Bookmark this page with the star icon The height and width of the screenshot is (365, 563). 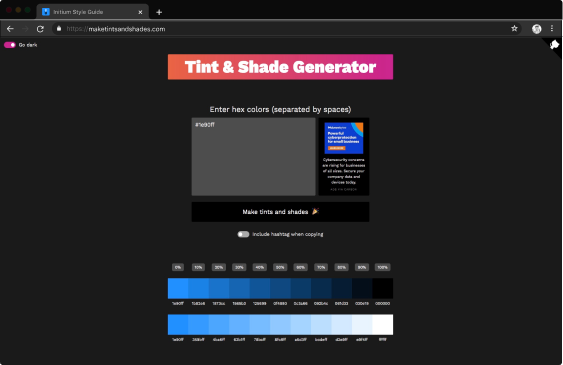[514, 29]
